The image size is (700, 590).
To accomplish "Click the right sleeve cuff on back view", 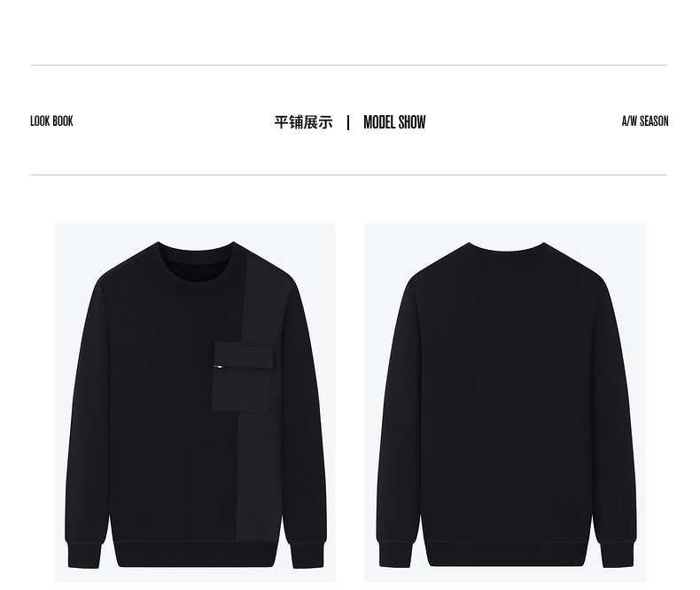I will (618, 555).
